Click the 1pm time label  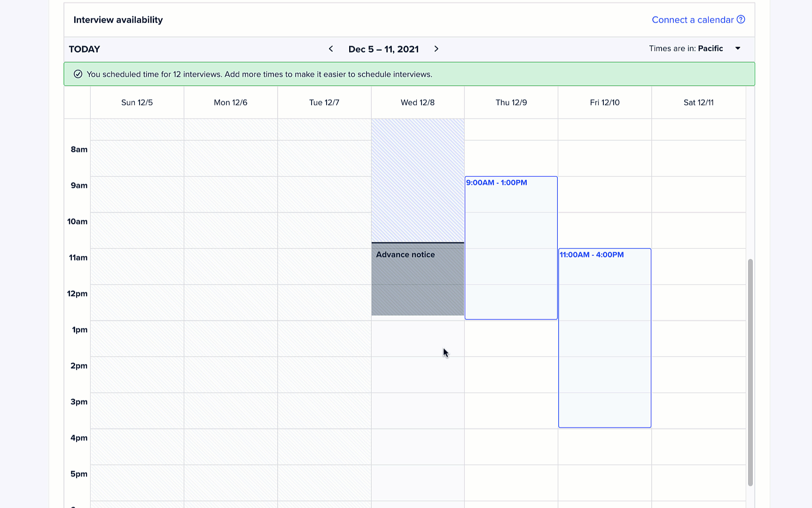click(80, 330)
